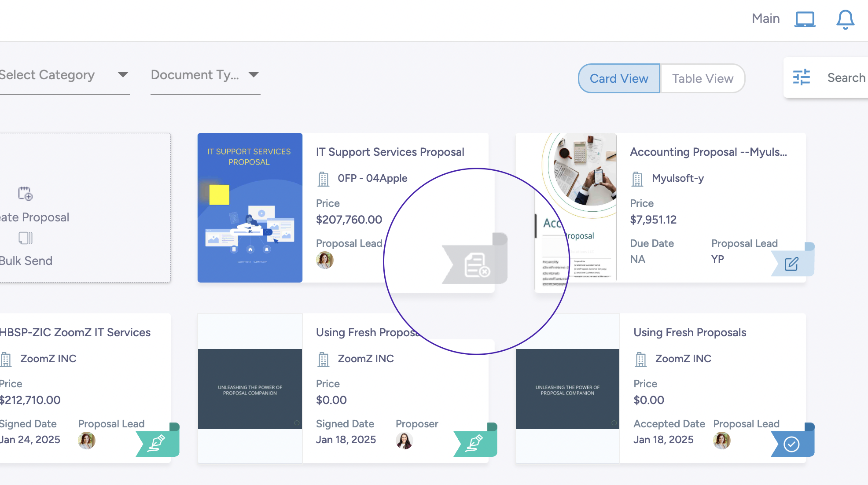
Task: Switch to Table View
Action: point(702,78)
